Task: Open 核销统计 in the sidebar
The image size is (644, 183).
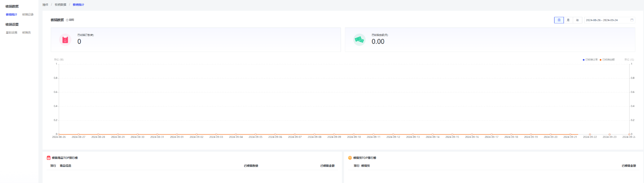Action: [x=12, y=15]
